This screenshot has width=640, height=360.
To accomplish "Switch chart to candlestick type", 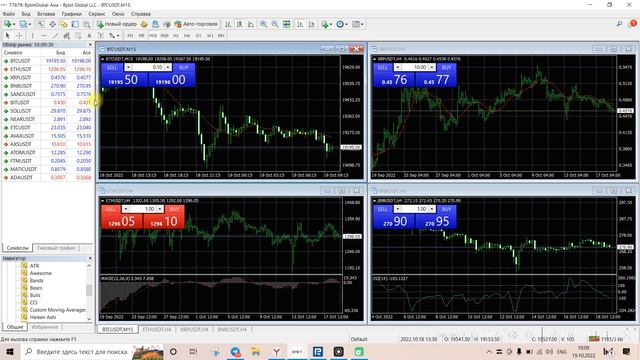I will coord(239,24).
